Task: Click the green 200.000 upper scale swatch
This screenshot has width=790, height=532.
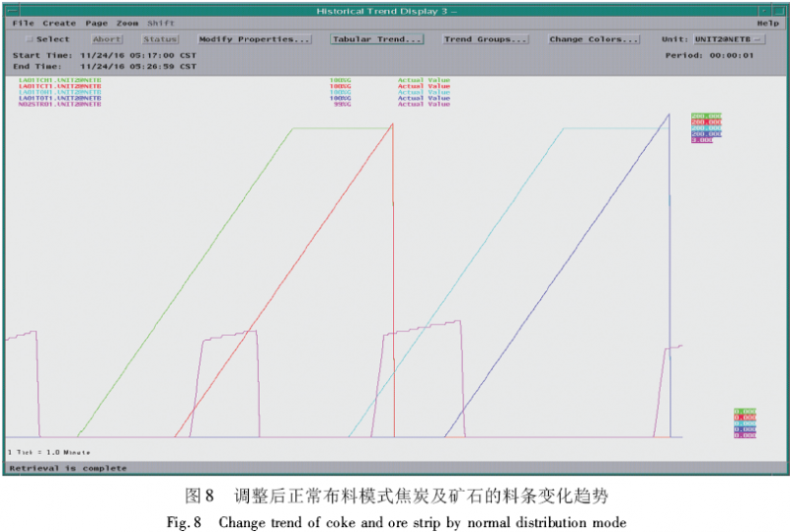Action: (x=706, y=116)
